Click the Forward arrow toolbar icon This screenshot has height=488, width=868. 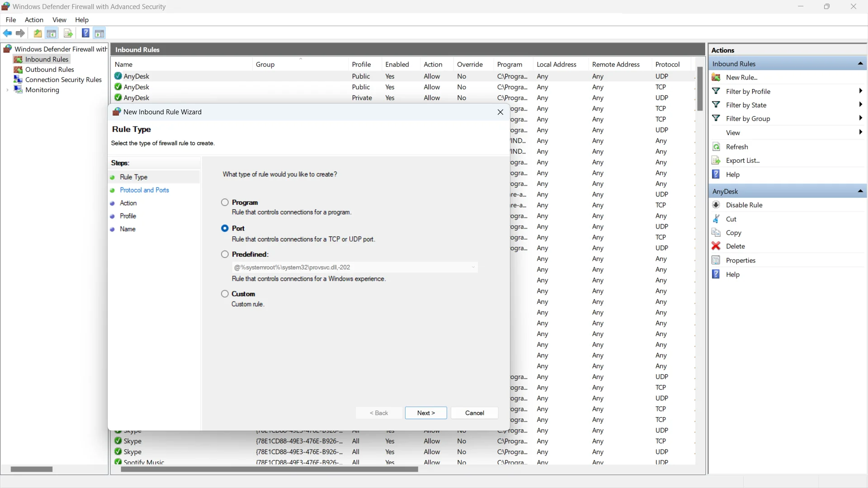[x=20, y=33]
